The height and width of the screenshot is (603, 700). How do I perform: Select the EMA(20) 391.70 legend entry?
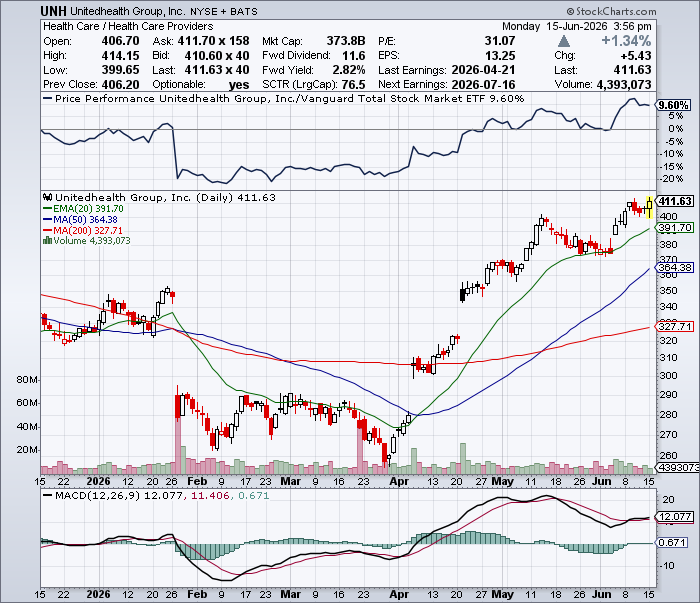(83, 208)
